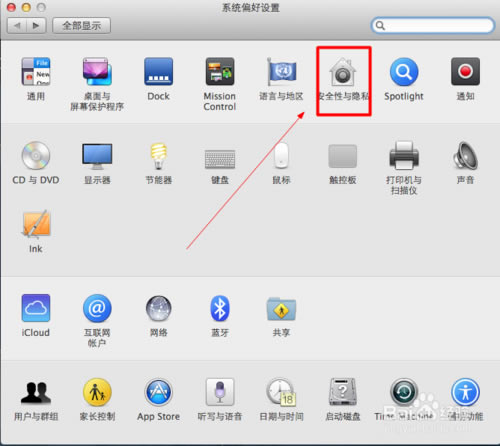Click the 全部显示 button

82,26
